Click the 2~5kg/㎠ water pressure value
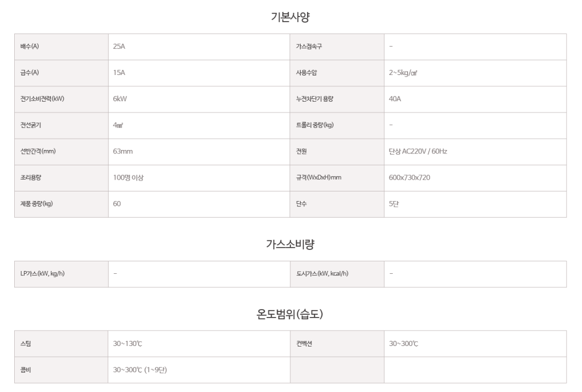 (403, 73)
